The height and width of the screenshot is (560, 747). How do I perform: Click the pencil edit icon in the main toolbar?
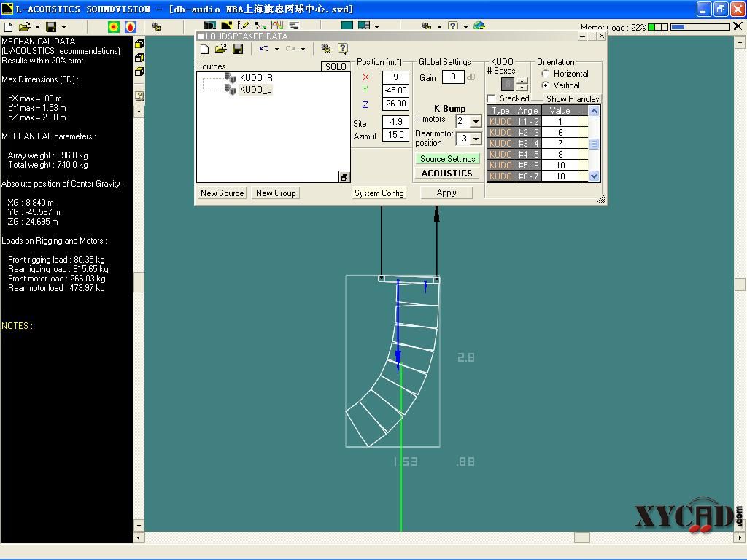243,26
